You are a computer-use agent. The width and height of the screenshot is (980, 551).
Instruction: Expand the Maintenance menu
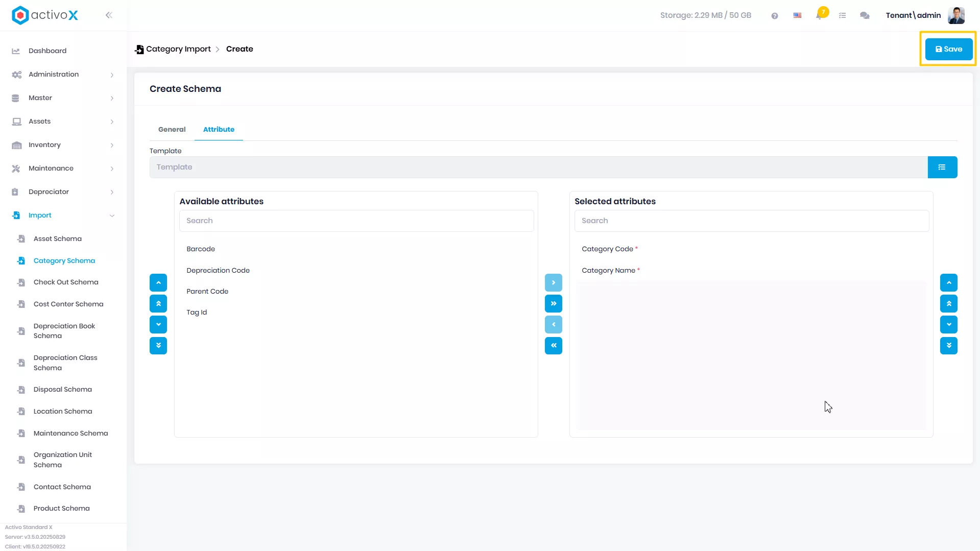tap(63, 169)
